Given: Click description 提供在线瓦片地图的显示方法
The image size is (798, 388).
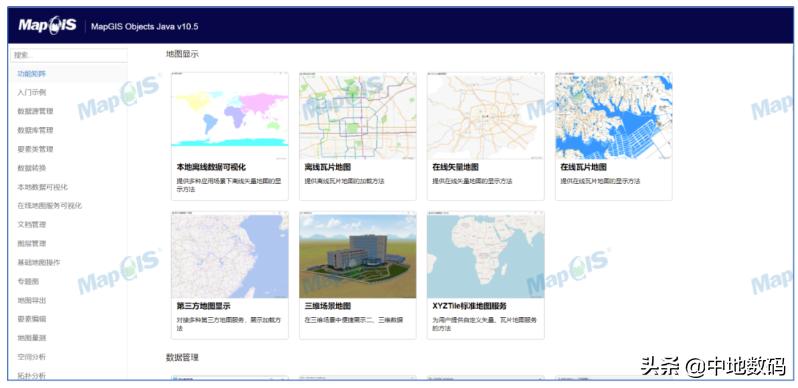Looking at the screenshot, I should (600, 181).
